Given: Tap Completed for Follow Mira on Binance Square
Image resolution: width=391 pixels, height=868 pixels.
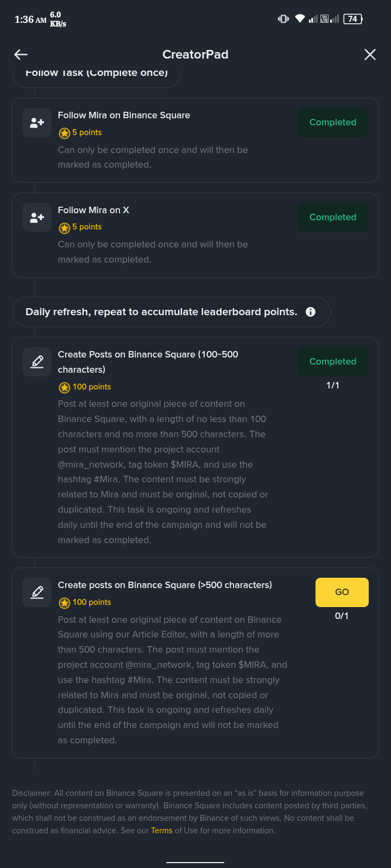Looking at the screenshot, I should 333,123.
